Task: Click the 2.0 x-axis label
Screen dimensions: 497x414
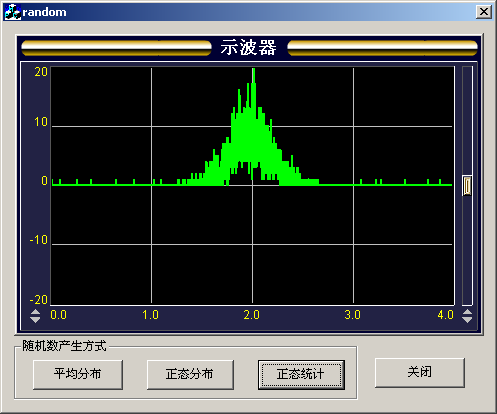Action: tap(251, 315)
